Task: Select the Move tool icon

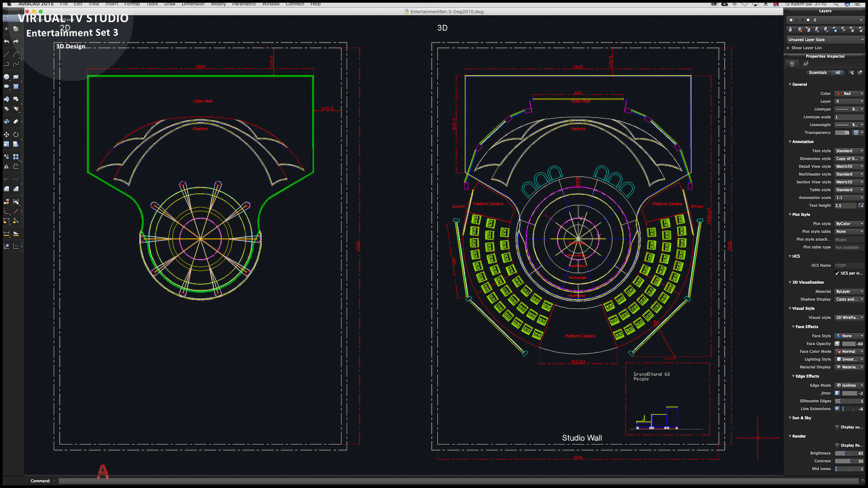Action: pos(6,135)
